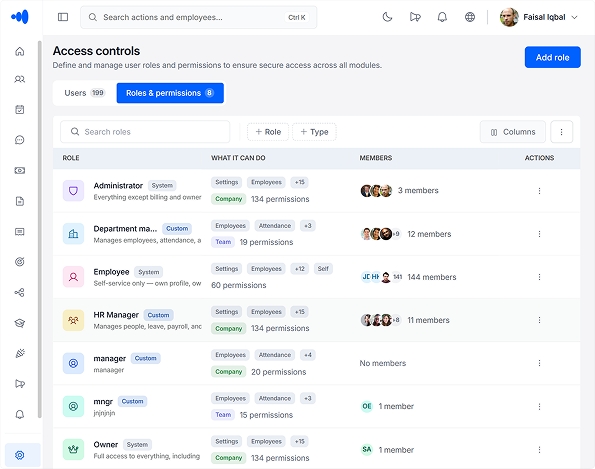Switch to dark mode moon icon
Screen dimensions: 595x469
[387, 17]
